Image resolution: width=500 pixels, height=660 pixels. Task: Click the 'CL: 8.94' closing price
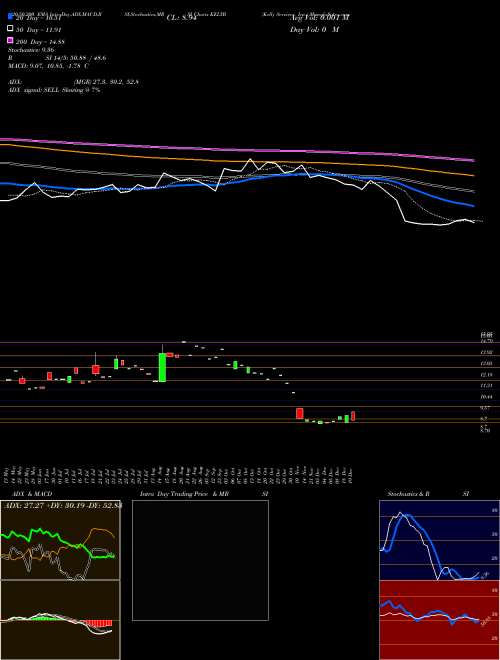coord(182,18)
